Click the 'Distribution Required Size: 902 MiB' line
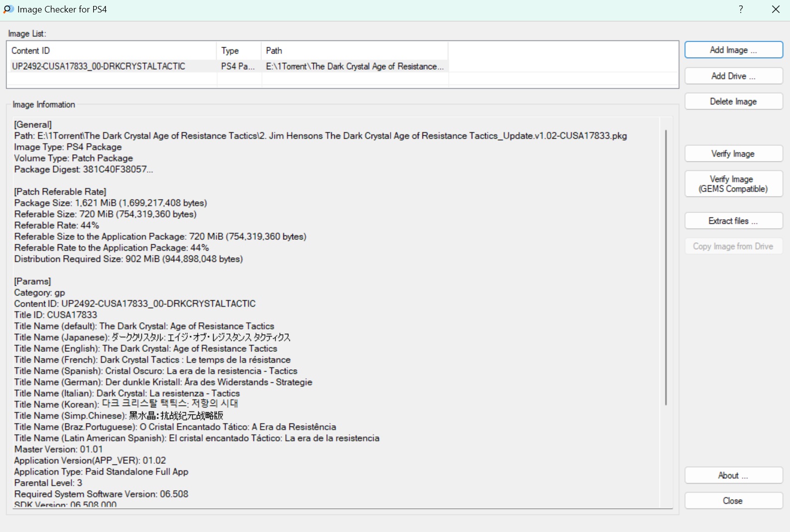The width and height of the screenshot is (790, 532). tap(129, 259)
